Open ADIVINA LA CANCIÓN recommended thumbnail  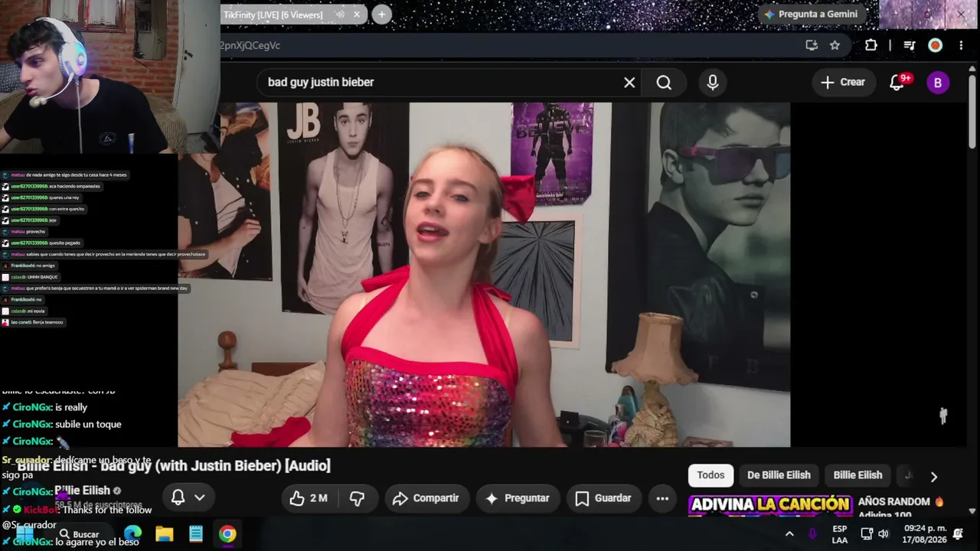pyautogui.click(x=769, y=505)
